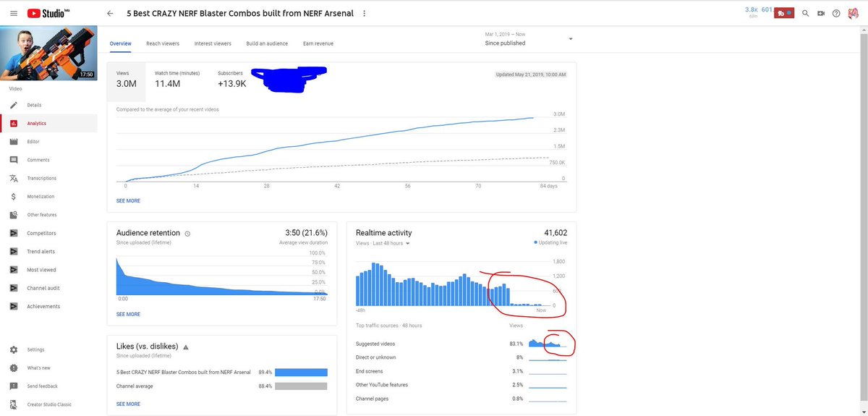
Task: Open the three-dot options next to video title
Action: [x=364, y=13]
